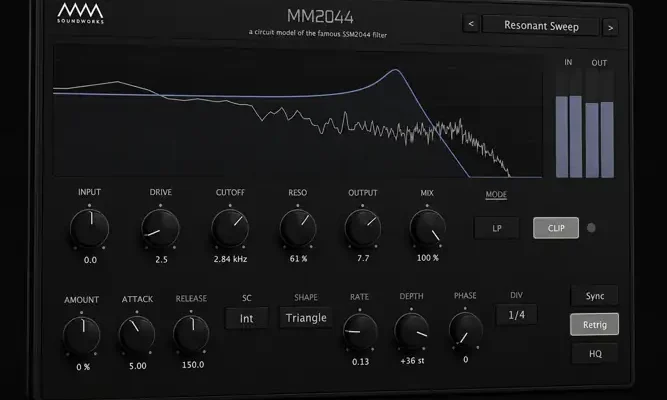667x400 pixels.
Task: Open the LP filter mode selector
Action: pos(496,228)
